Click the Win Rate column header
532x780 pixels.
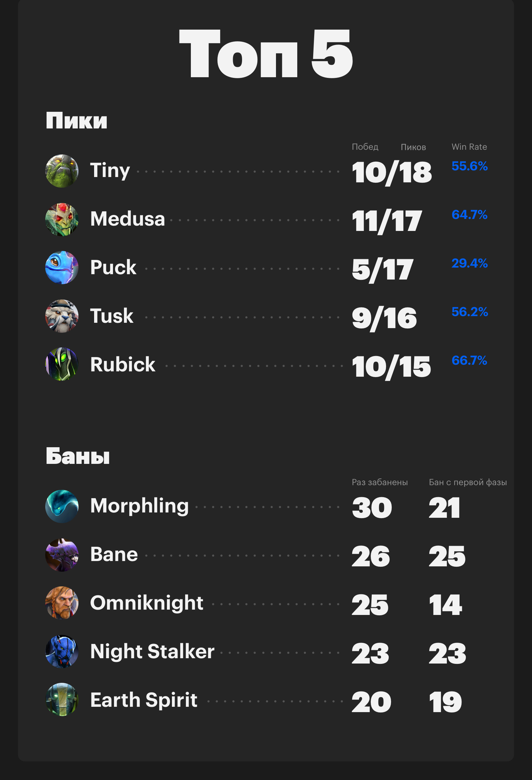tap(469, 147)
